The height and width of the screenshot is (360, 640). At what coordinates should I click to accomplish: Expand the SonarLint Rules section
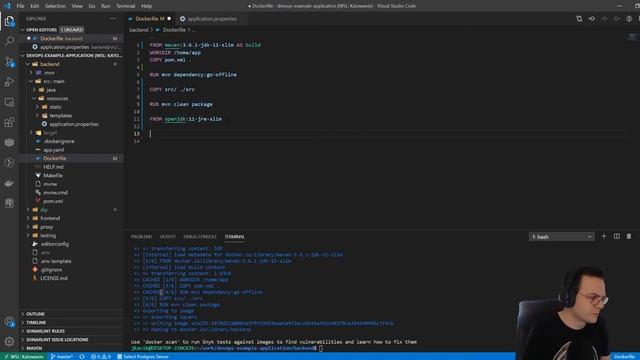[72, 331]
